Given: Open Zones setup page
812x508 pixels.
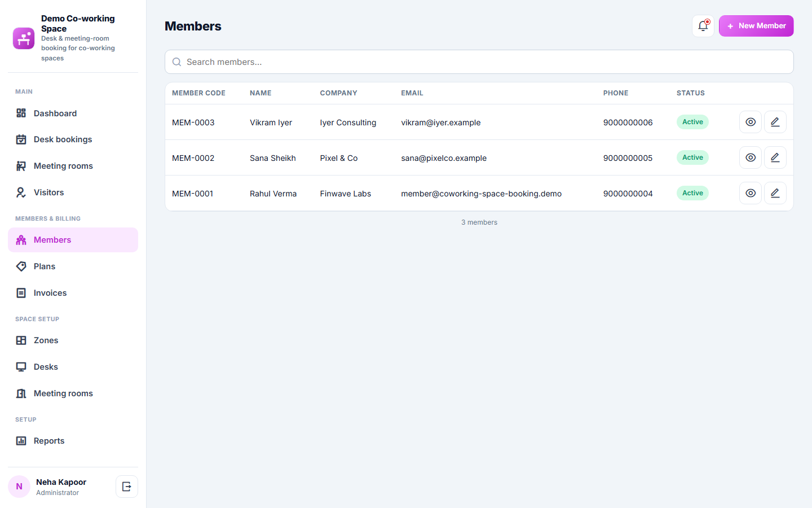Looking at the screenshot, I should pos(73,340).
